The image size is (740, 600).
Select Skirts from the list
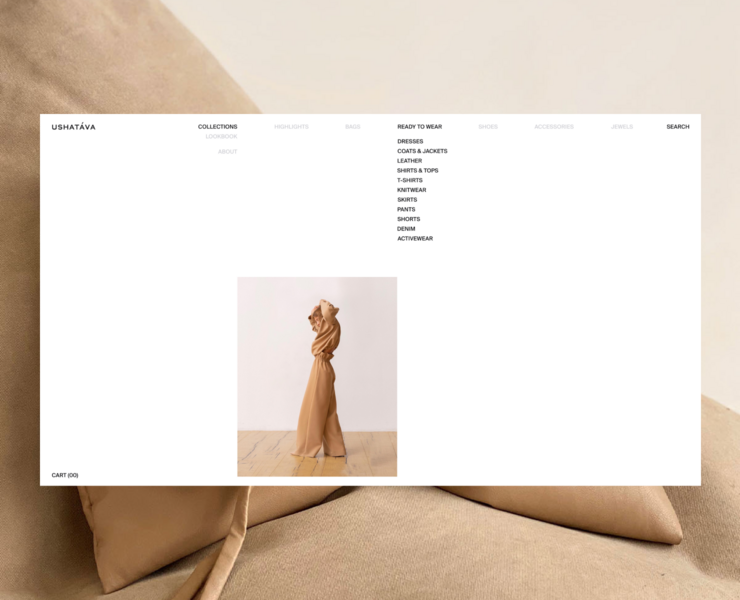407,200
